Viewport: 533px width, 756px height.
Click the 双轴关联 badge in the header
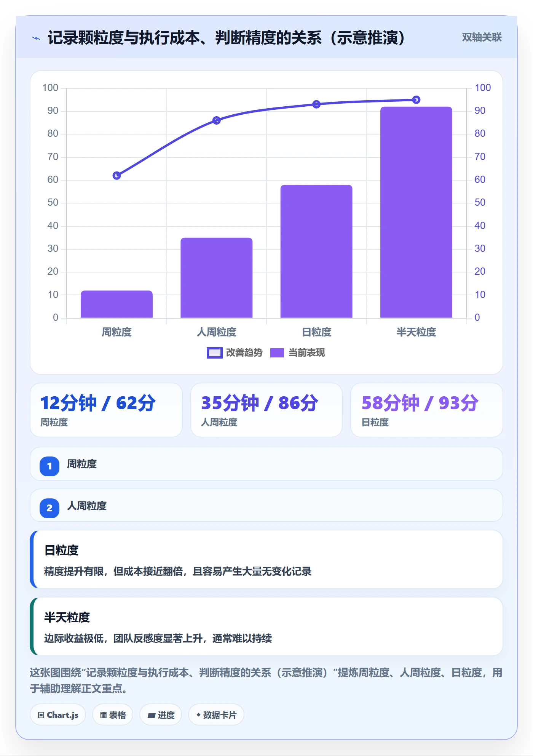[482, 37]
